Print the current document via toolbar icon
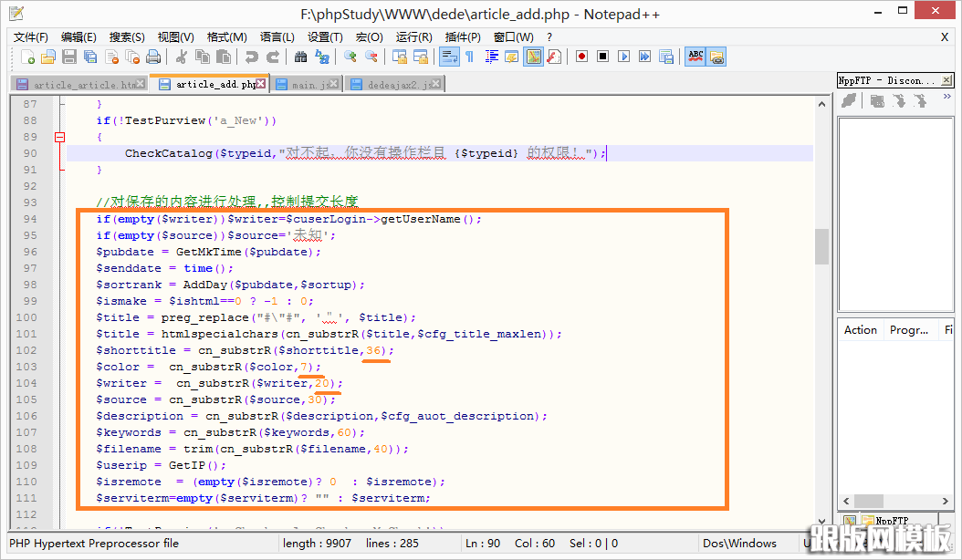Image resolution: width=962 pixels, height=560 pixels. pyautogui.click(x=152, y=56)
